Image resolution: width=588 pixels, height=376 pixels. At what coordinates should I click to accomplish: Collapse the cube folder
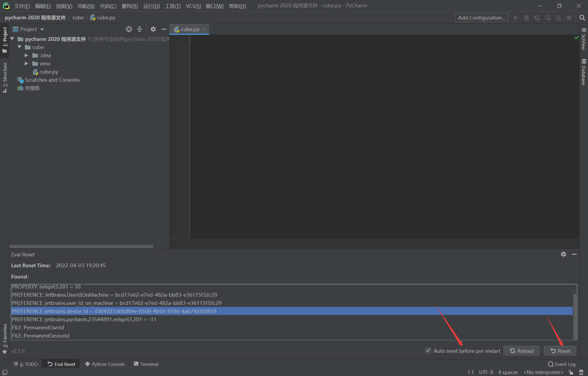[x=19, y=47]
